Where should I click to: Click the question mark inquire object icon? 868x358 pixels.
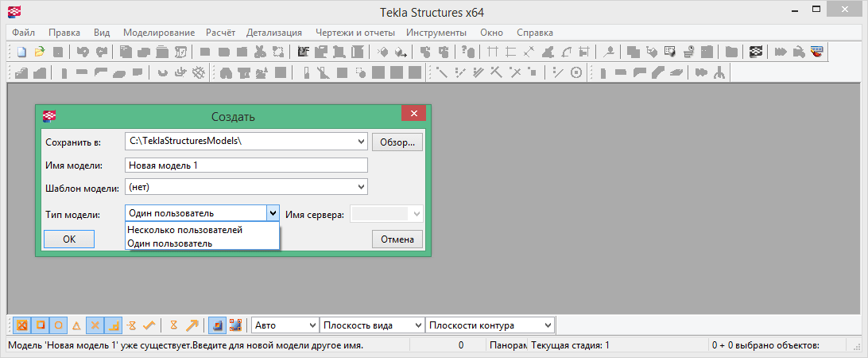click(468, 52)
